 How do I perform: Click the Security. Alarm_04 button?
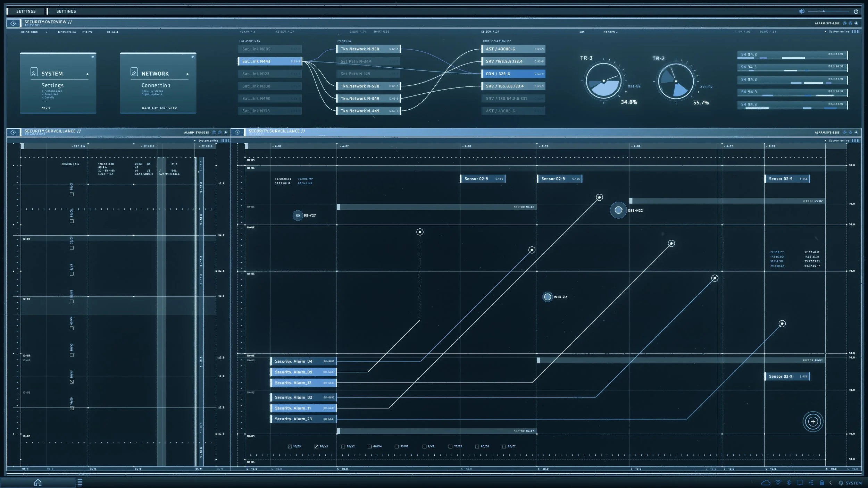(x=303, y=361)
